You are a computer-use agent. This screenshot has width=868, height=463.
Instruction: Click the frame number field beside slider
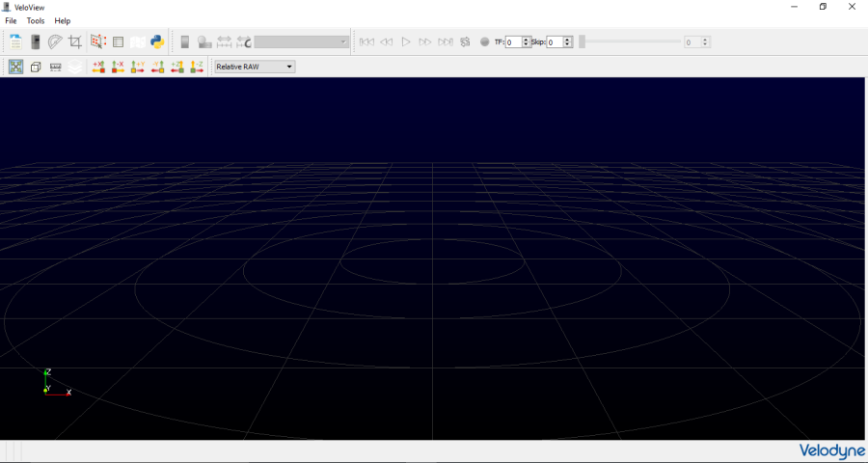(692, 42)
